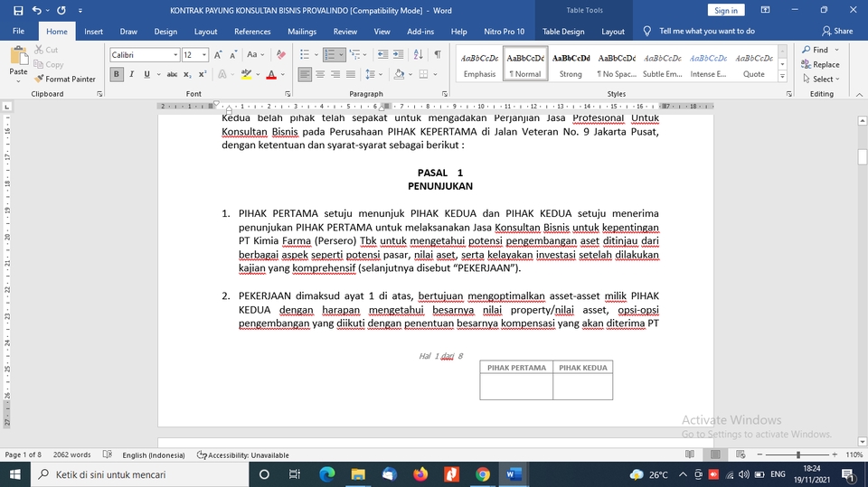Open the Windows Start menu
Screen dimensions: 868x487
point(15,474)
